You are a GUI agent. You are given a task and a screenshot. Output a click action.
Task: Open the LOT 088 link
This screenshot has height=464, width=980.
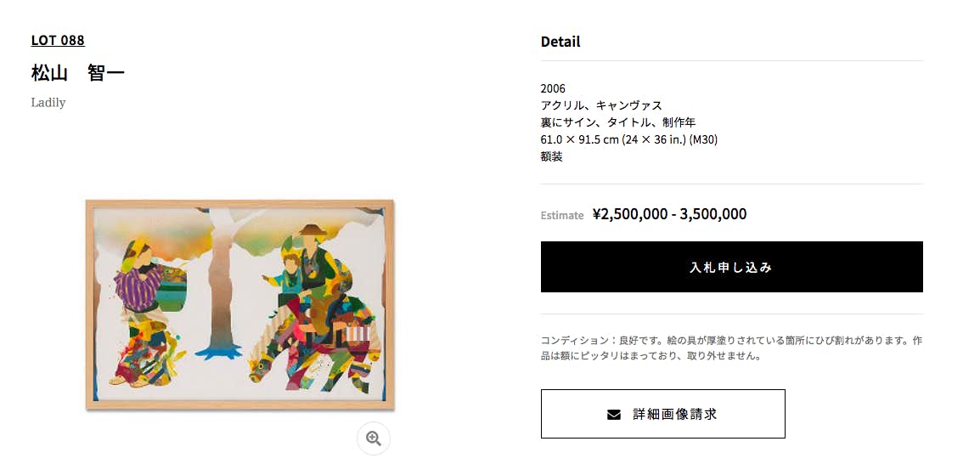coord(58,40)
